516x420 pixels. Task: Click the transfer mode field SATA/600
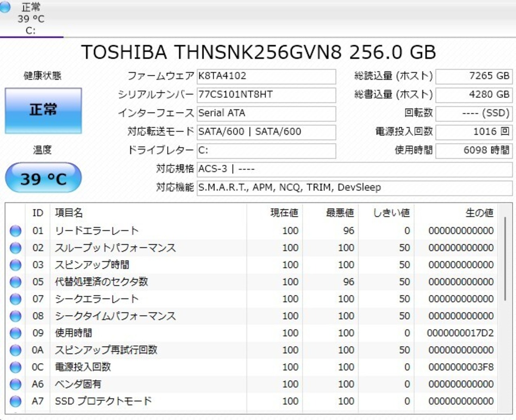tap(266, 132)
